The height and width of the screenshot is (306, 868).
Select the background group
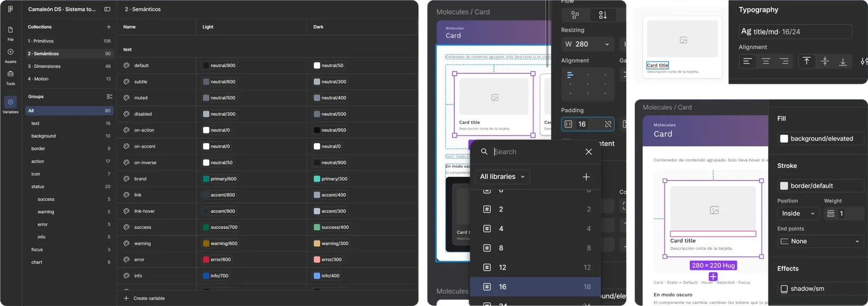coord(69,136)
